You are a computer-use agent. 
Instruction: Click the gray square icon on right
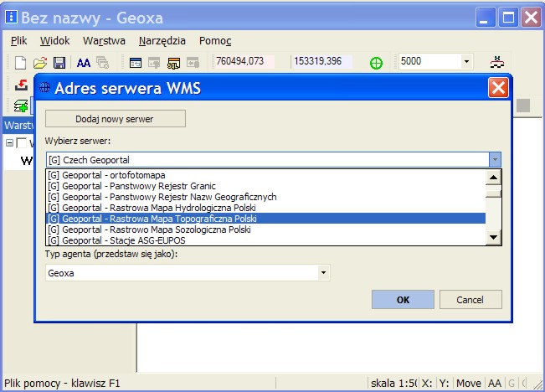pyautogui.click(x=523, y=106)
